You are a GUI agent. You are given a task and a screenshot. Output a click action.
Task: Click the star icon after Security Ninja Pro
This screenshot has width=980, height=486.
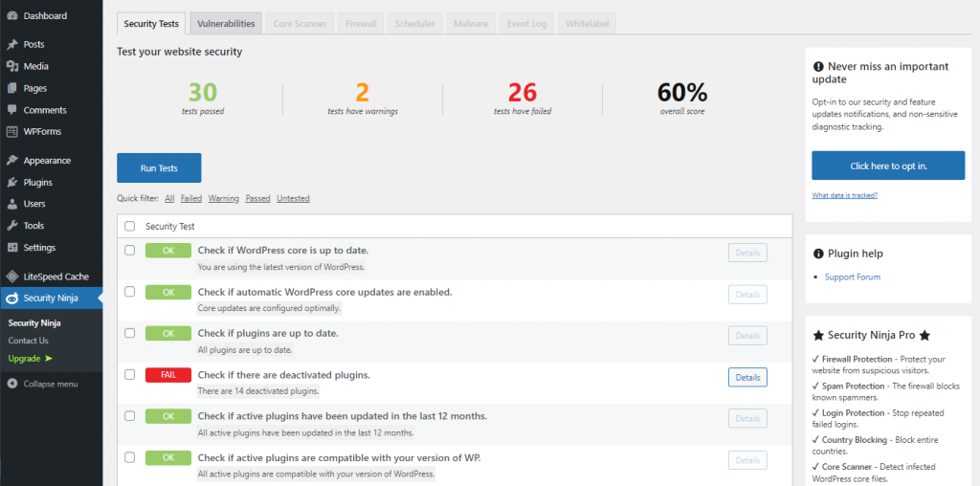pos(925,336)
